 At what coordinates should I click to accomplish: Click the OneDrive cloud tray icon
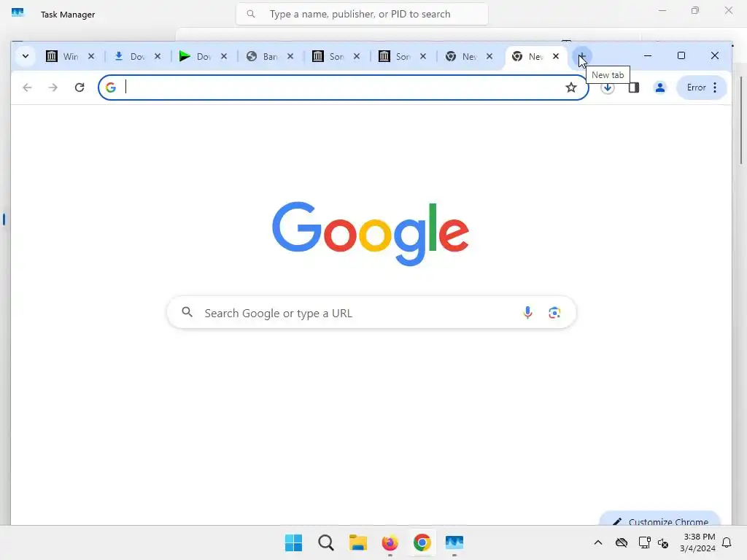[622, 542]
